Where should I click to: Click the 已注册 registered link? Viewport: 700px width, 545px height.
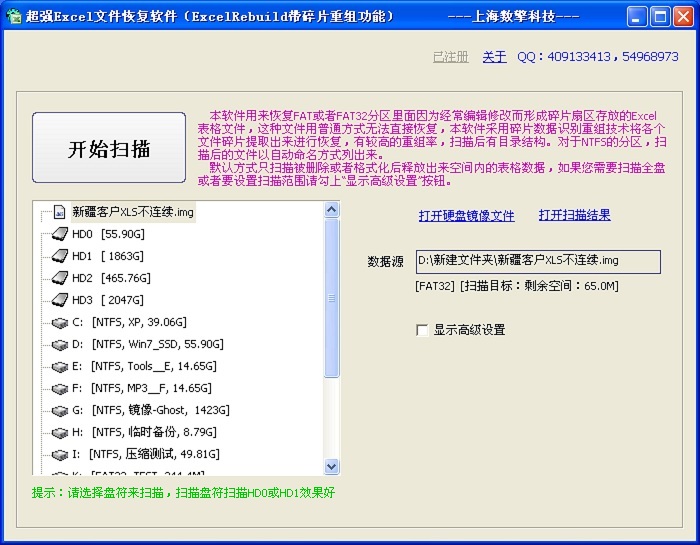(x=450, y=57)
